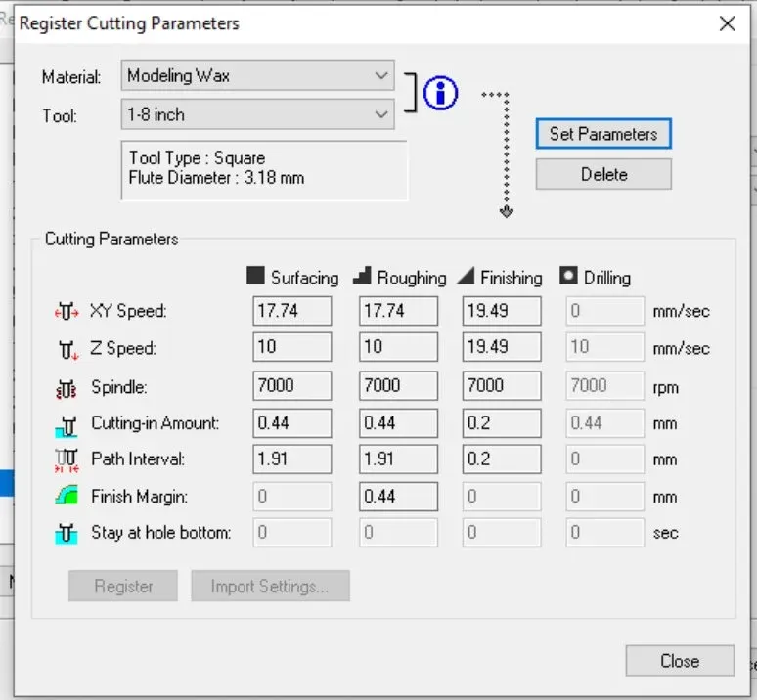Click the Roughing Cutting-in Amount field
757x700 pixels.
398,423
